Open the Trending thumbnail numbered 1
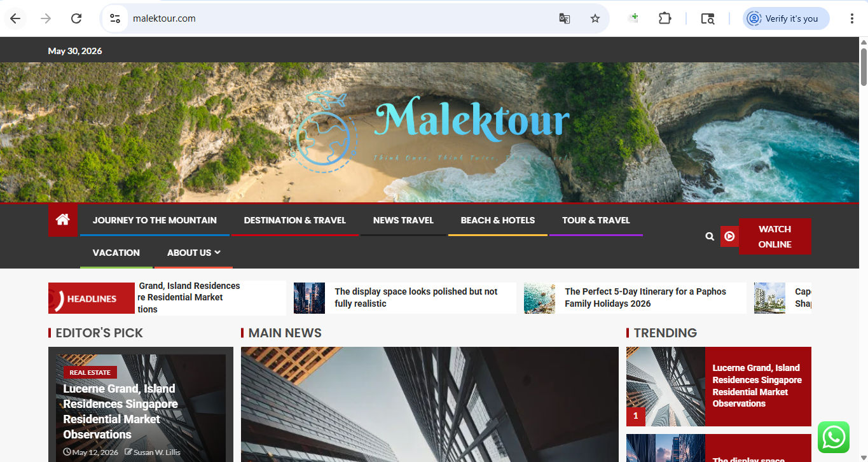The image size is (868, 462). 666,386
